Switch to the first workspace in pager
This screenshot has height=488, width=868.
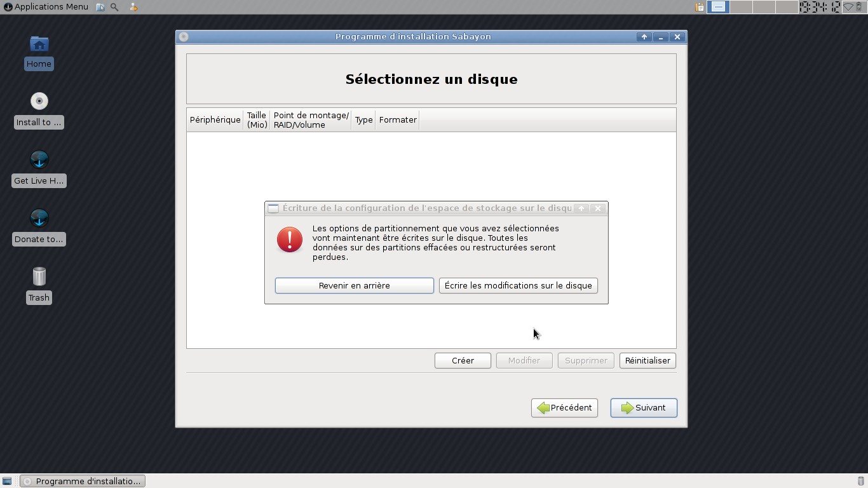point(718,7)
